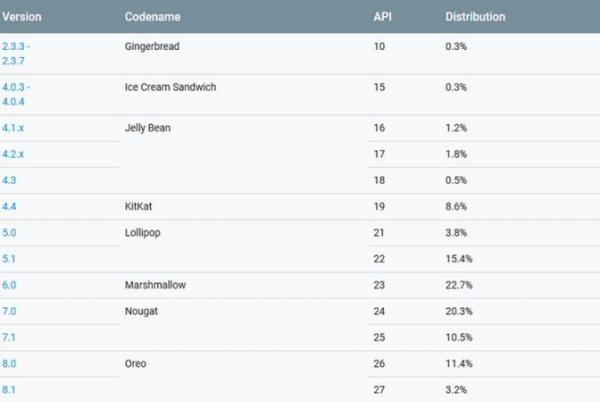Open the 4.3 version link
The width and height of the screenshot is (600, 408).
pos(9,180)
